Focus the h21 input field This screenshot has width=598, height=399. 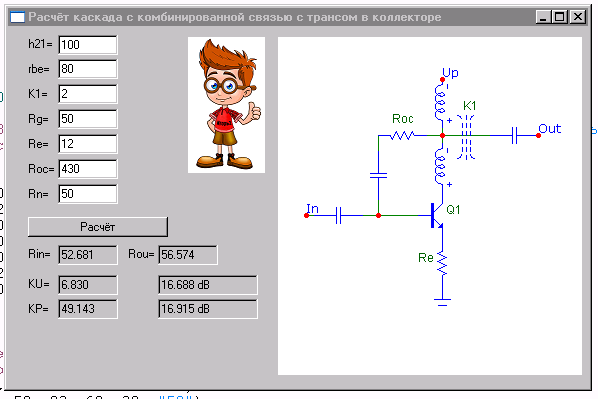pyautogui.click(x=88, y=45)
